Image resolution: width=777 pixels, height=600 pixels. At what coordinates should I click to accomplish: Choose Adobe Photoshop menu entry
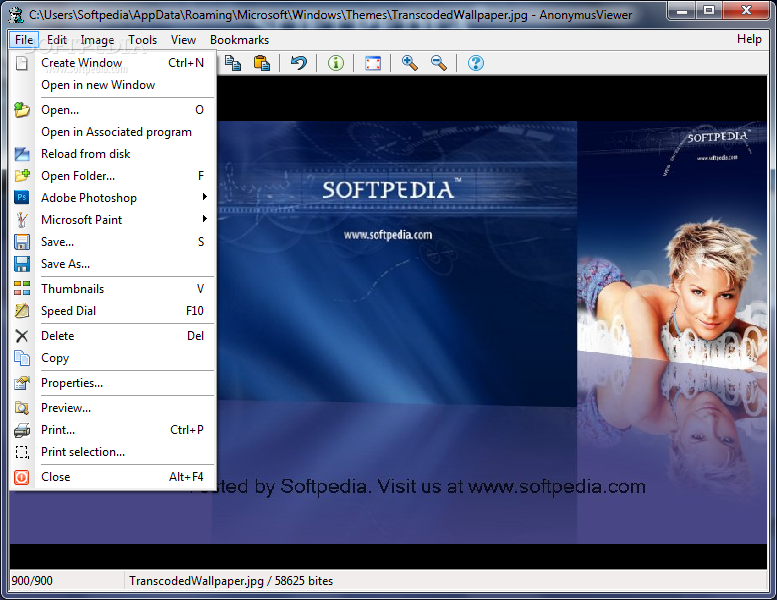click(x=113, y=198)
